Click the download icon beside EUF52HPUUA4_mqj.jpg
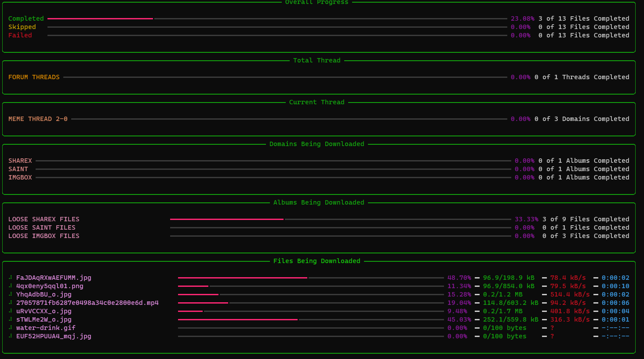Image resolution: width=644 pixels, height=359 pixels. [x=10, y=336]
